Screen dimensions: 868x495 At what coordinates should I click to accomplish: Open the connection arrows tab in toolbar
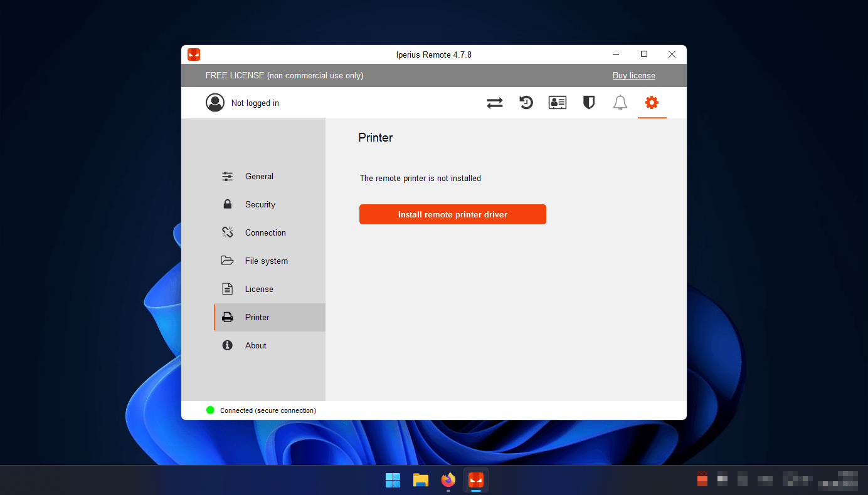pyautogui.click(x=495, y=103)
